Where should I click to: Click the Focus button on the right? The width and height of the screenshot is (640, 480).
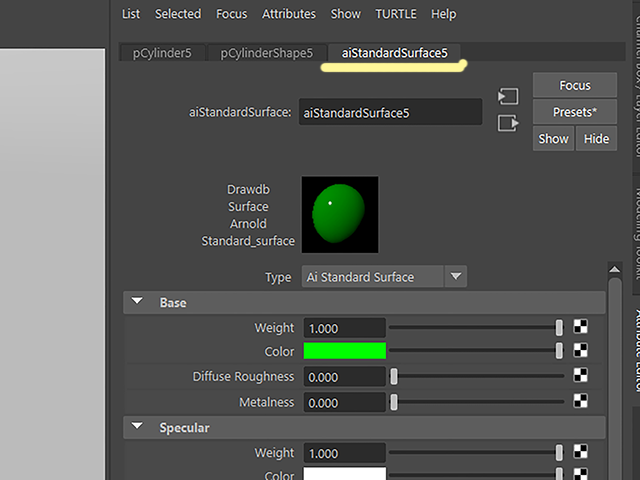click(575, 85)
